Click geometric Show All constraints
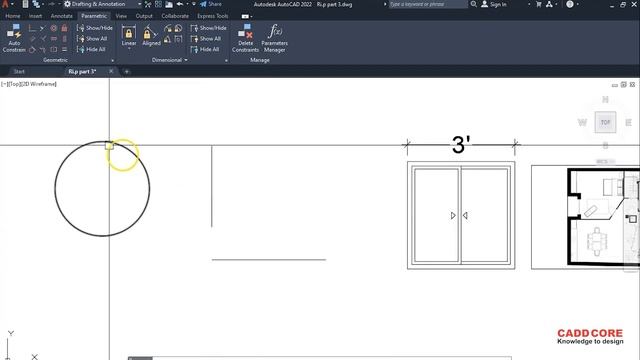Image resolution: width=640 pixels, height=360 pixels. click(x=92, y=39)
